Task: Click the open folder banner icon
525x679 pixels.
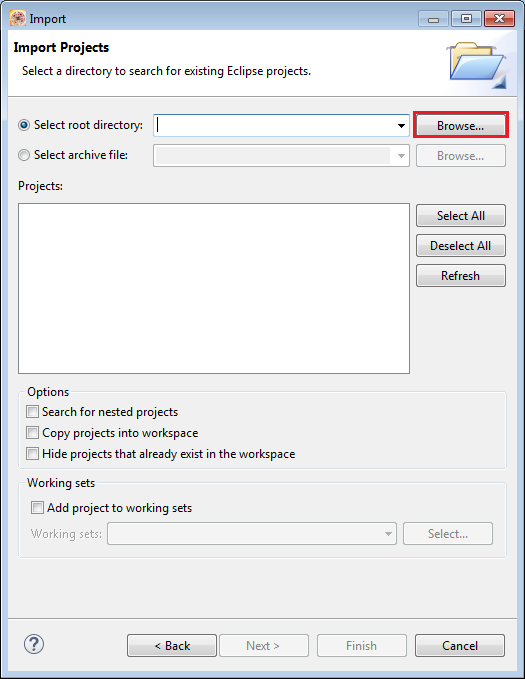Action: click(x=476, y=64)
